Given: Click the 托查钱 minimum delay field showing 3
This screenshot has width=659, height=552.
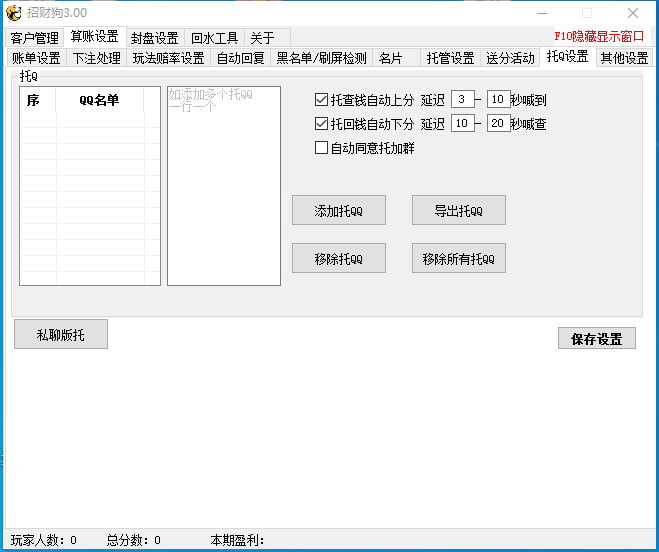Looking at the screenshot, I should coord(462,99).
